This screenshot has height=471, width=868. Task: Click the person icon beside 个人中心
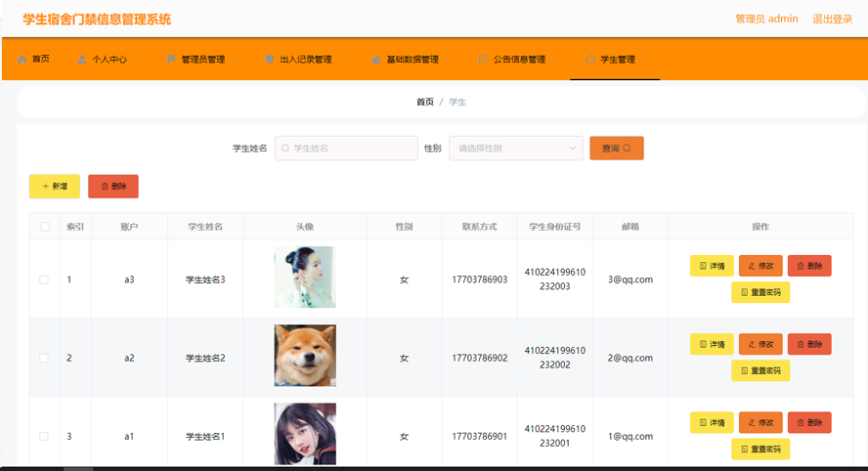point(81,60)
